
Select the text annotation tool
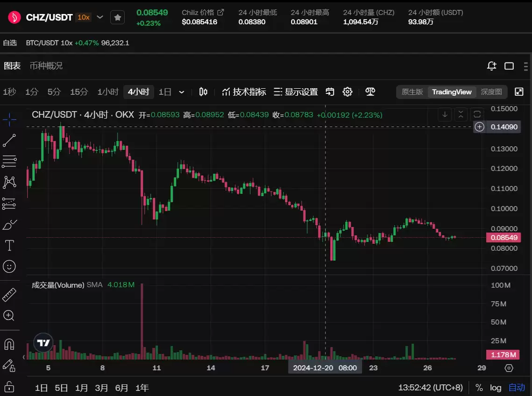[9, 245]
